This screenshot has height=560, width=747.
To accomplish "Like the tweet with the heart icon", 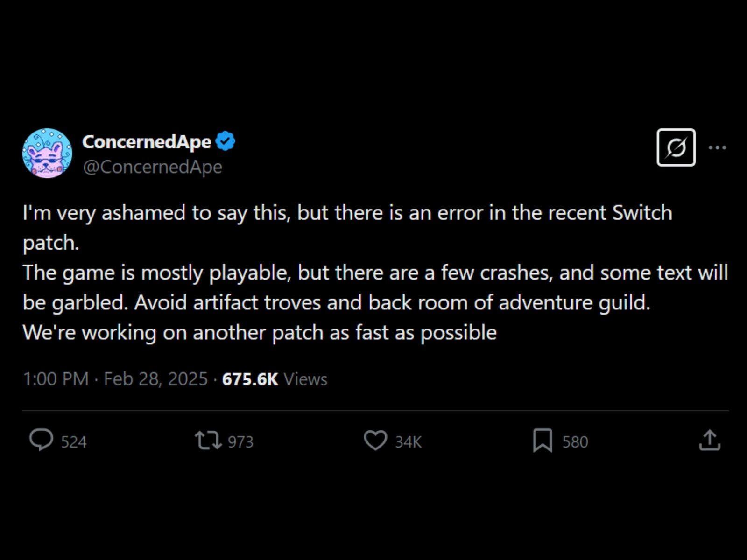I will [x=375, y=440].
